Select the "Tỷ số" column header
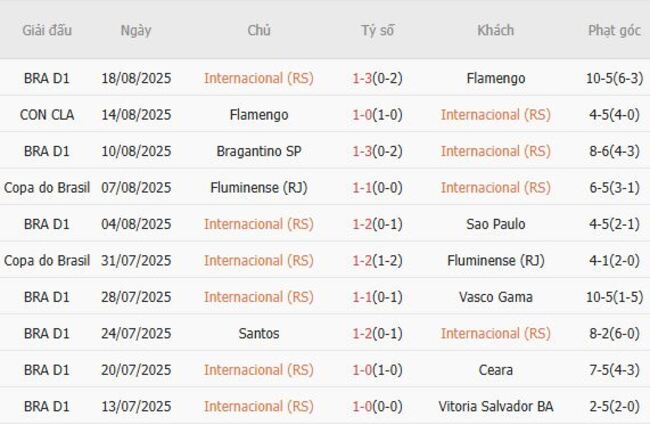 coord(377,30)
